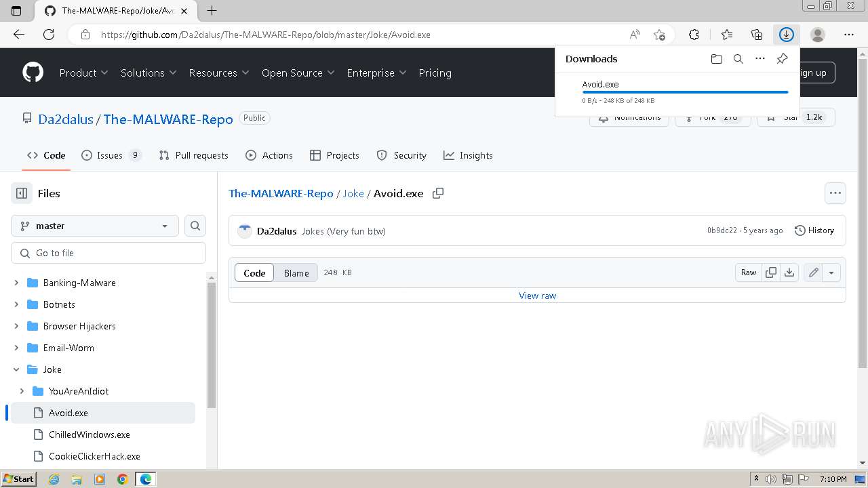This screenshot has height=488, width=868.
Task: Open more edit options dropdown arrow
Action: (831, 272)
